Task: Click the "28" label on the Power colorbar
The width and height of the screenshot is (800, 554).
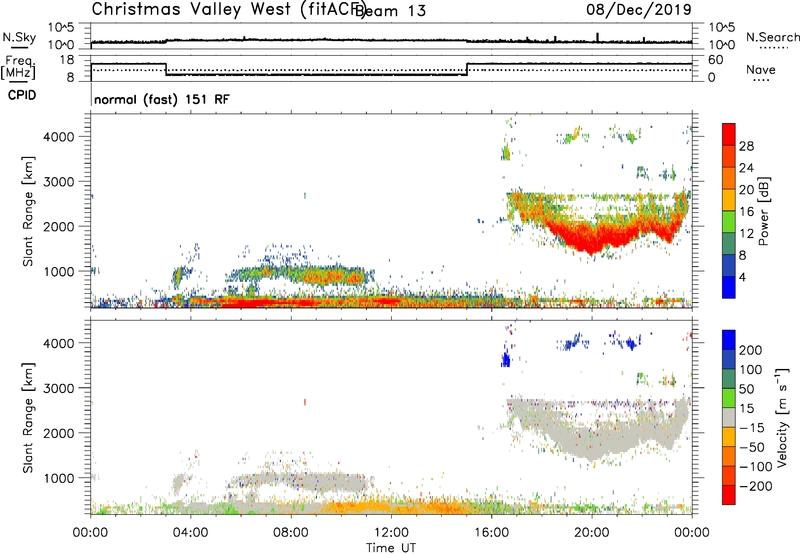Action: click(x=746, y=146)
